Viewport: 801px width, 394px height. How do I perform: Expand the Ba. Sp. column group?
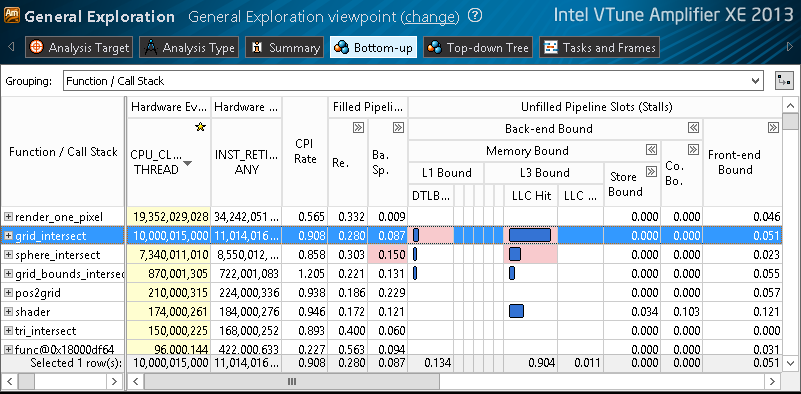point(398,128)
